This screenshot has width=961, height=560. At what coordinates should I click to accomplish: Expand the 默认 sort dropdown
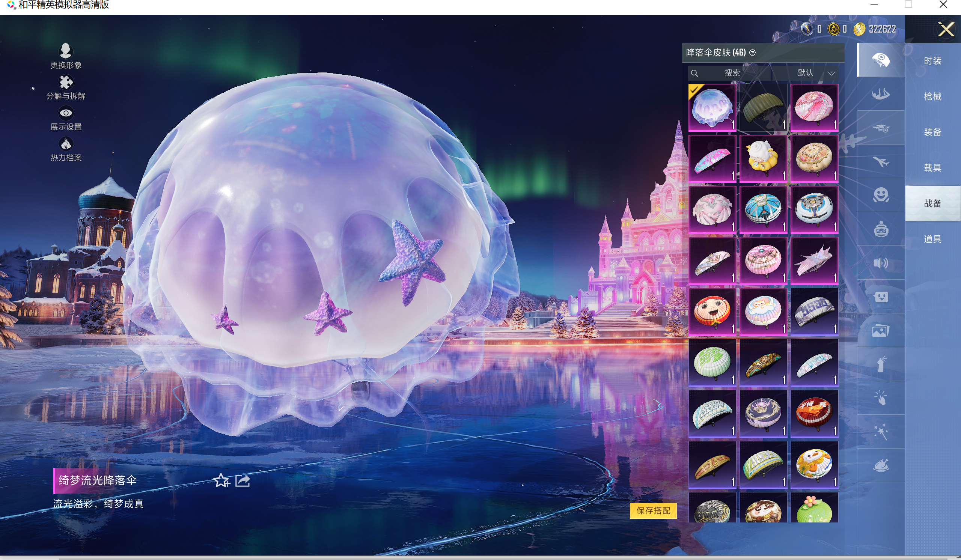[x=805, y=73]
